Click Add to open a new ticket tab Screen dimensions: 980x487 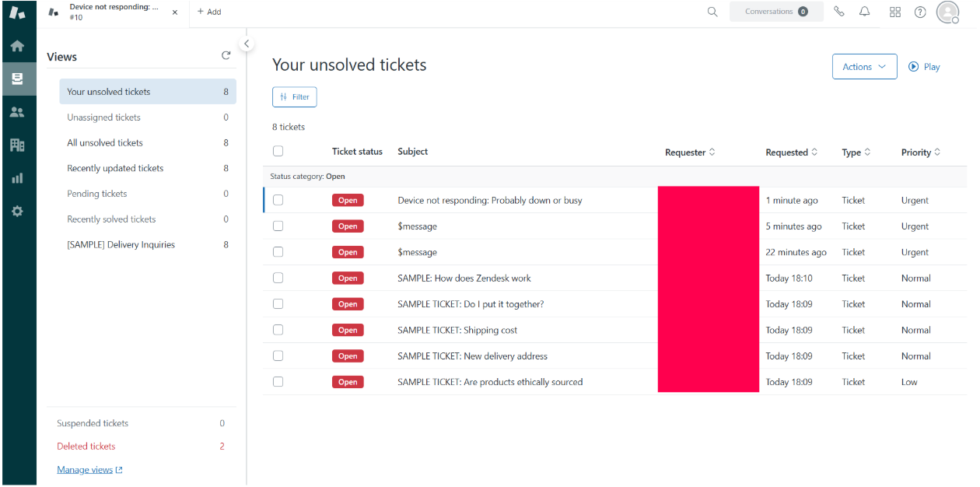click(208, 12)
